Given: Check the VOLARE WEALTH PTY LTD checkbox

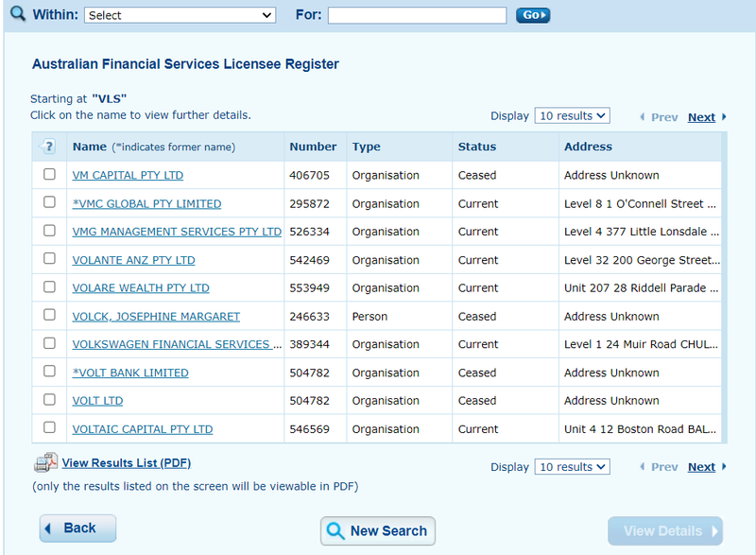Looking at the screenshot, I should coord(49,286).
